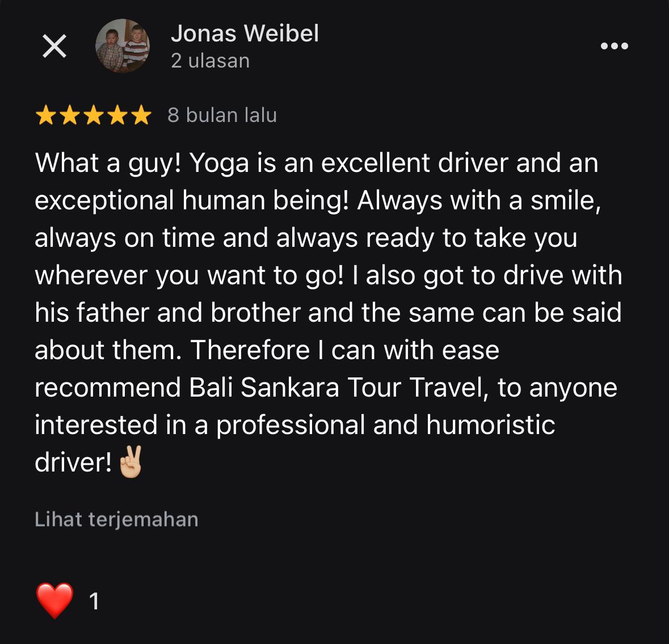
Task: Tap the second gold rating star
Action: [x=70, y=115]
